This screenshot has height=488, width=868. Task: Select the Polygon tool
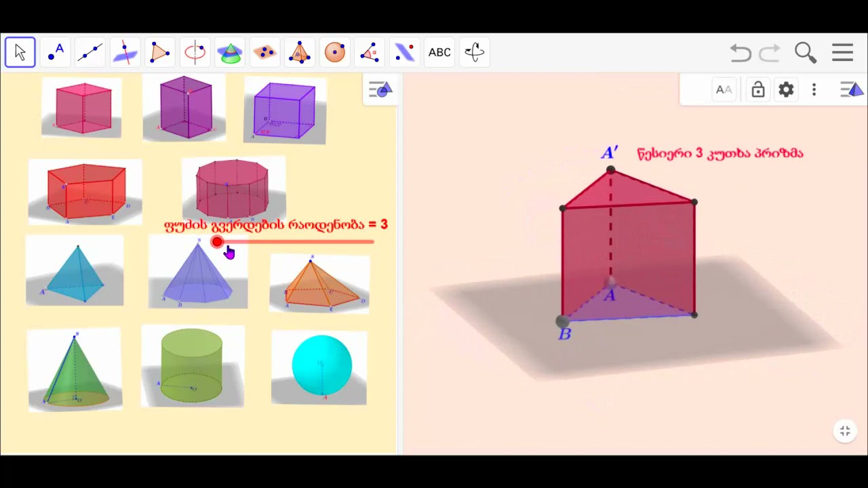[160, 52]
